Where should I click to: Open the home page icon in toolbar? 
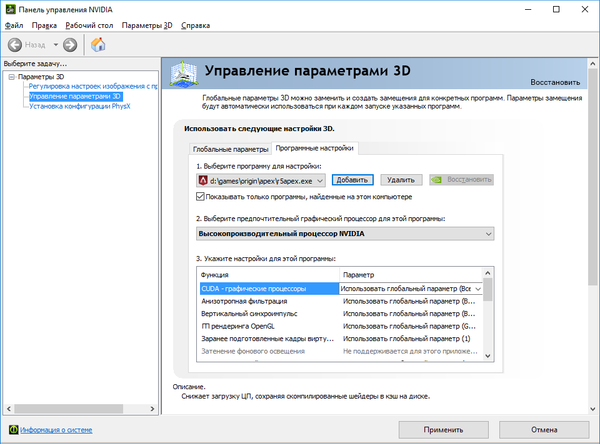[98, 45]
